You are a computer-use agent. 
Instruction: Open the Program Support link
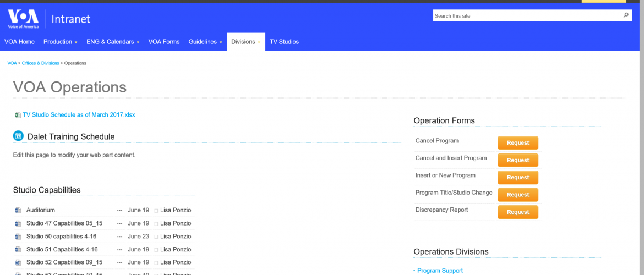coord(440,271)
